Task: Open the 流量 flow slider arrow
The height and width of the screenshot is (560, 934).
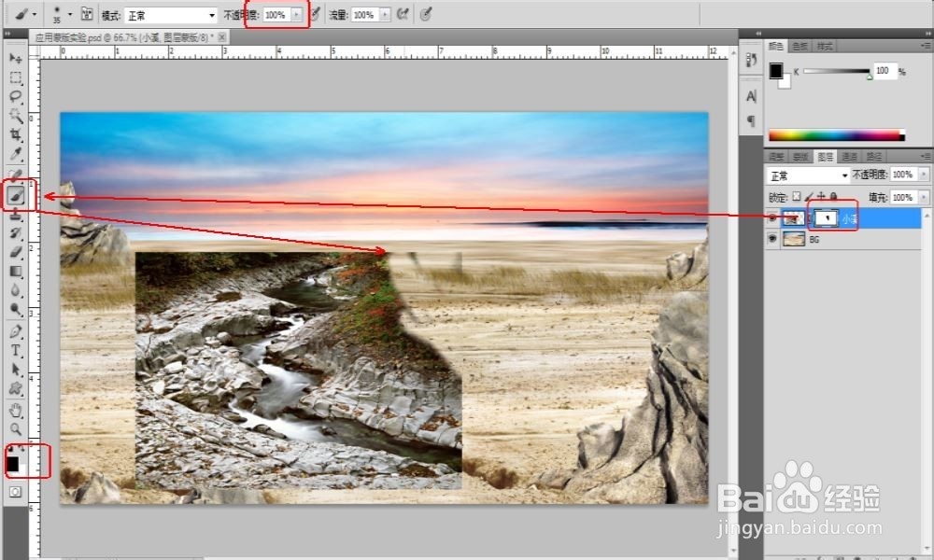Action: 385,14
